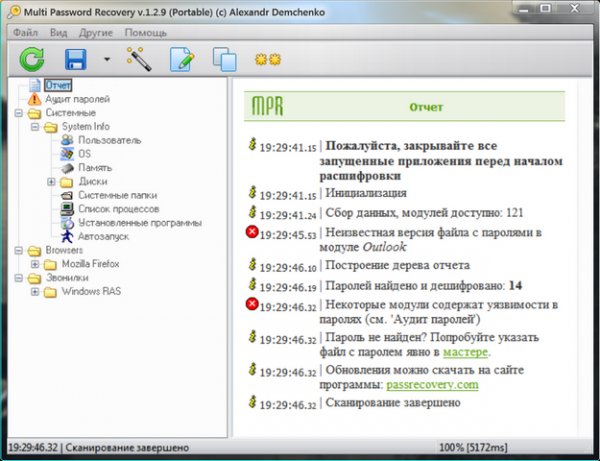Image resolution: width=600 pixels, height=461 pixels.
Task: Click the warning icon beside Аудит паролей
Action: (x=34, y=99)
